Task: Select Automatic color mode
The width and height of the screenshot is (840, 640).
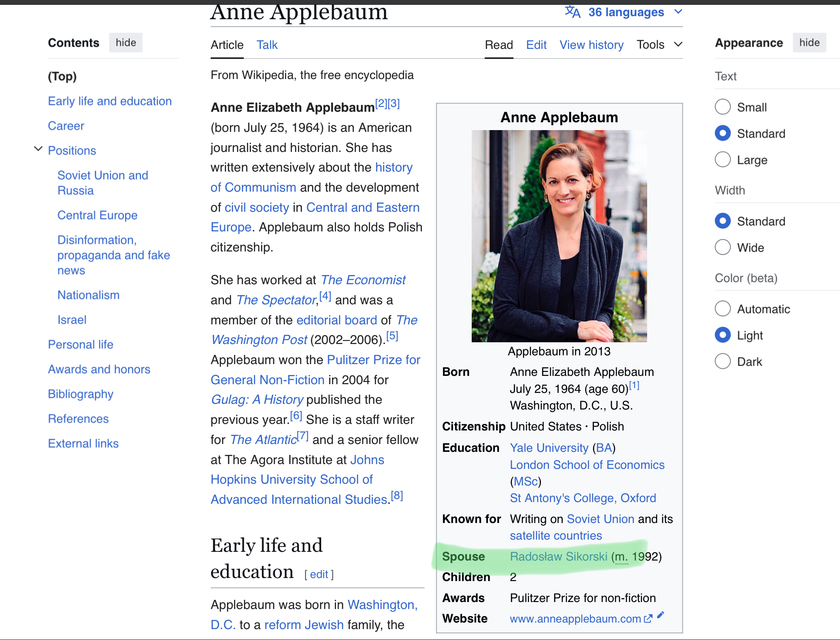Action: coord(723,309)
